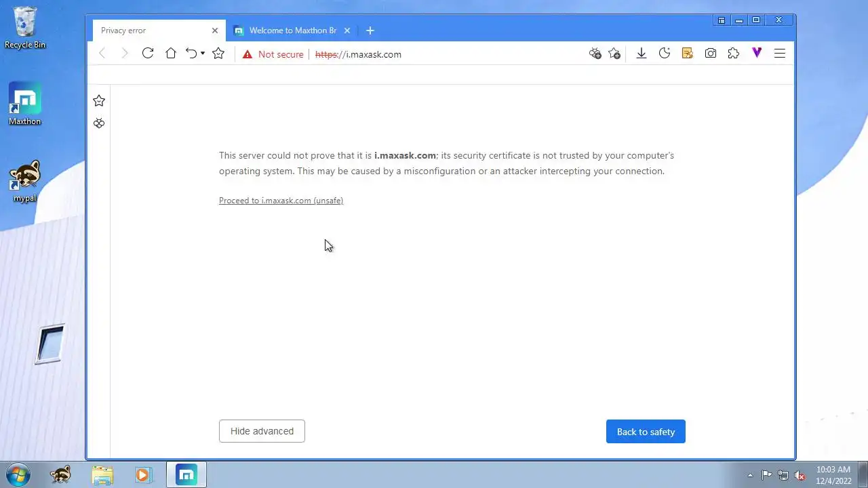Open the Maxthon hamburger main menu
The width and height of the screenshot is (868, 488).
coord(780,53)
